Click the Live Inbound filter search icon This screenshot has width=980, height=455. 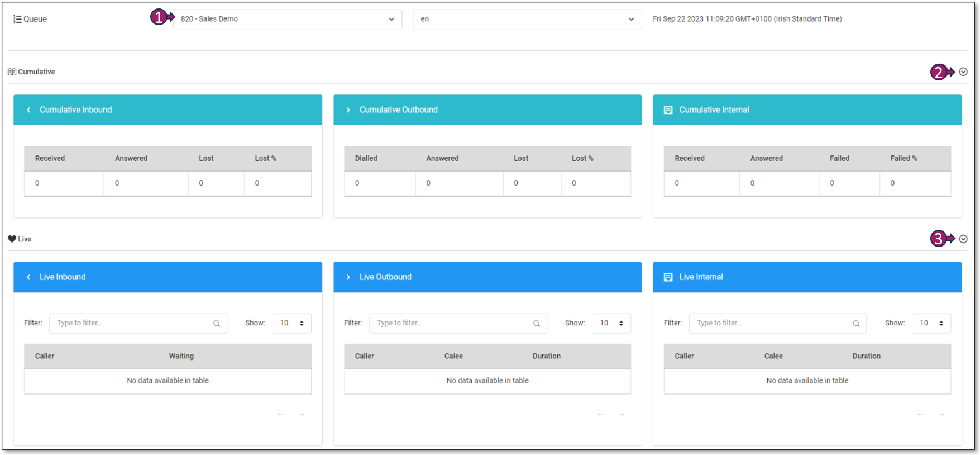[217, 324]
